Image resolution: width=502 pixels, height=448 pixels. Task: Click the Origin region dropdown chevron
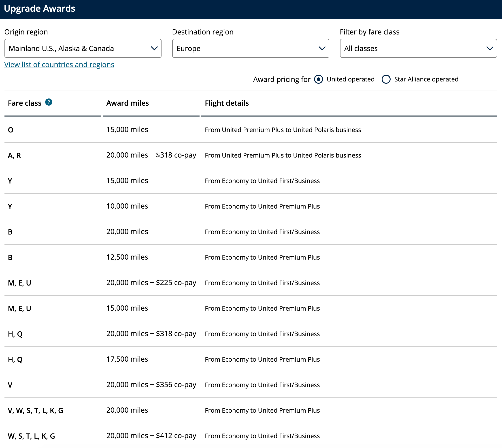[154, 48]
